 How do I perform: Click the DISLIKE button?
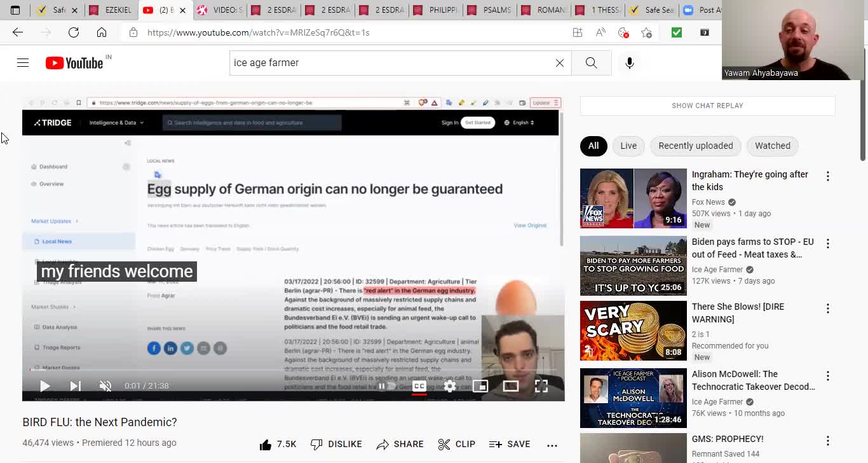[x=336, y=445]
